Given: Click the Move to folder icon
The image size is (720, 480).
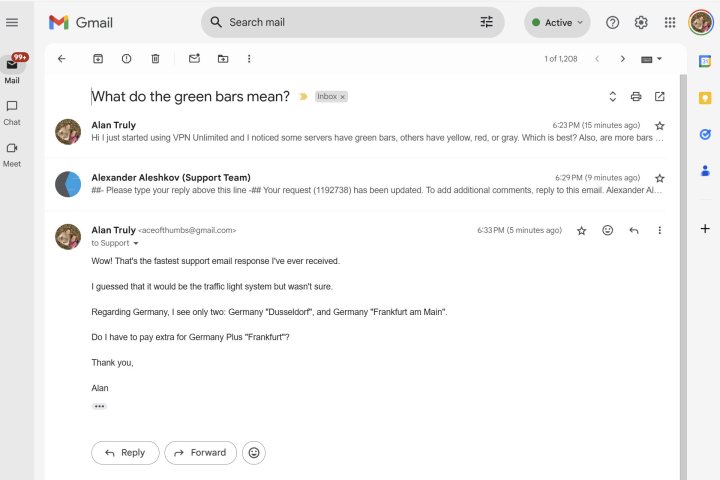Looking at the screenshot, I should pyautogui.click(x=222, y=59).
